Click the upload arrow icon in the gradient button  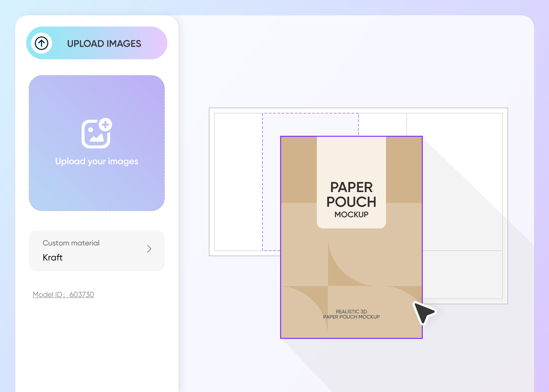click(x=42, y=43)
